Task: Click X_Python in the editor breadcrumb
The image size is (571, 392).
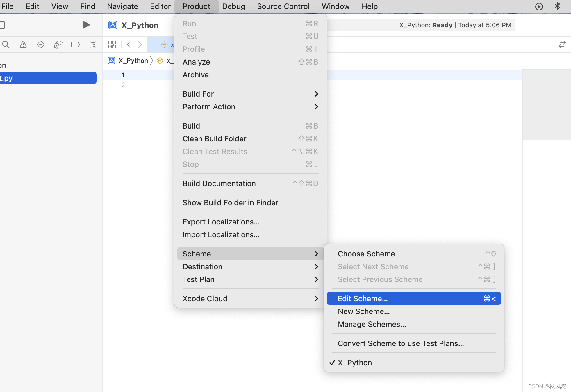Action: pos(133,60)
